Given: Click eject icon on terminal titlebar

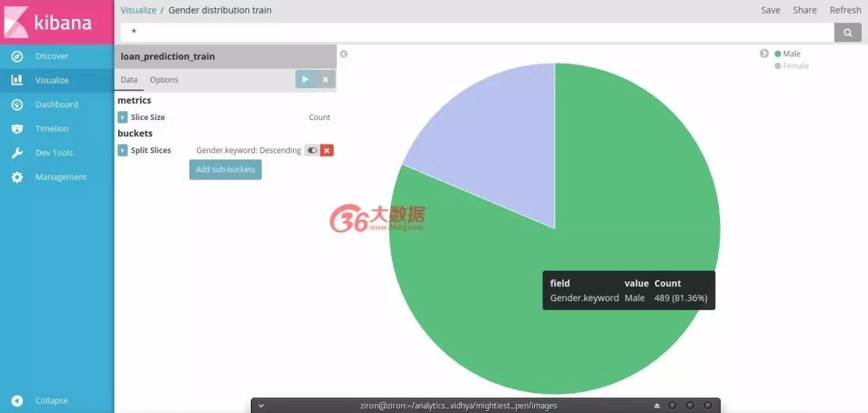Looking at the screenshot, I should tap(656, 406).
